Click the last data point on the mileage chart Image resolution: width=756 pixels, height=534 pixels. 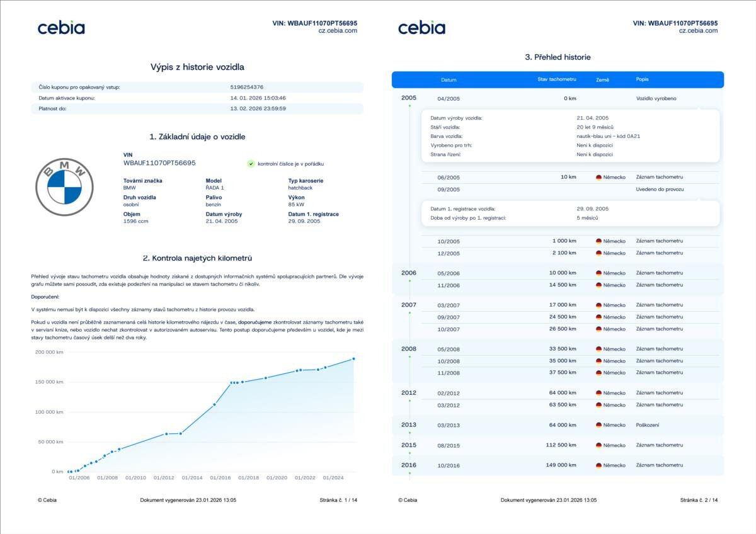point(353,359)
